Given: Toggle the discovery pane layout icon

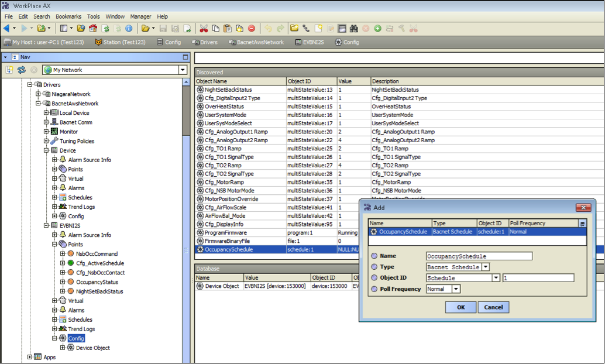Looking at the screenshot, I should tap(342, 29).
